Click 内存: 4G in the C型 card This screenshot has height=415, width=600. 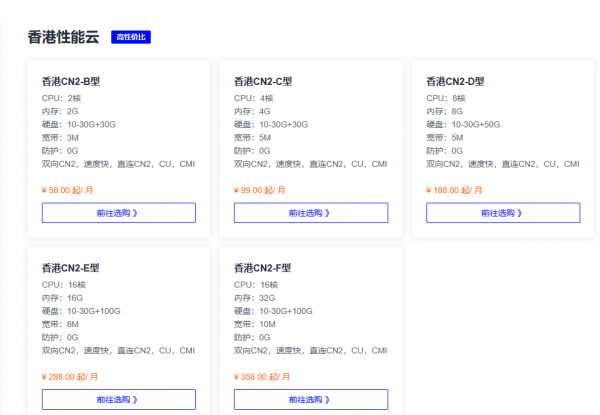pyautogui.click(x=252, y=111)
